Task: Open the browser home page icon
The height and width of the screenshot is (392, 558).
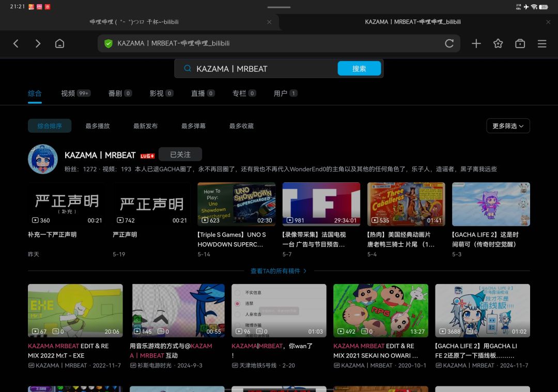Action: (x=59, y=43)
